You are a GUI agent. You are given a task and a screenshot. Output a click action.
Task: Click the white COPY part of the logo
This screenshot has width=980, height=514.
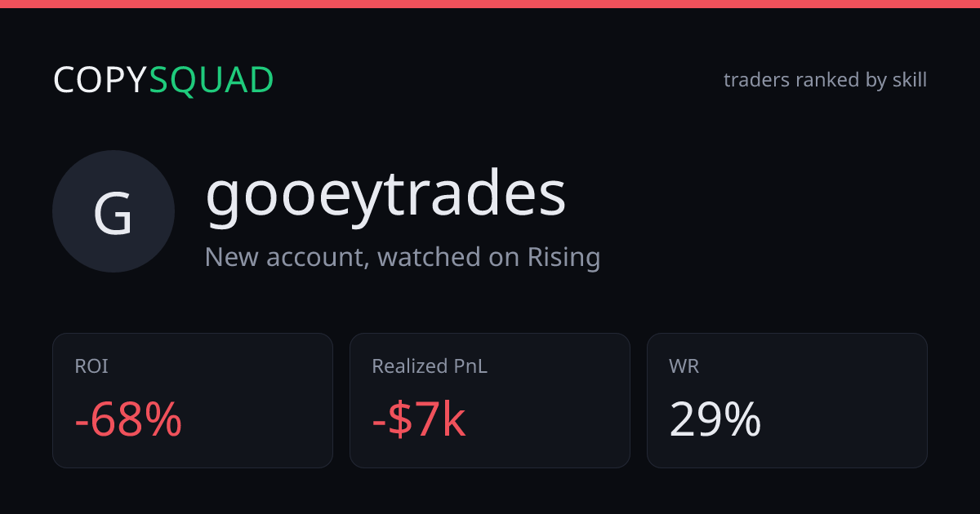pos(100,81)
